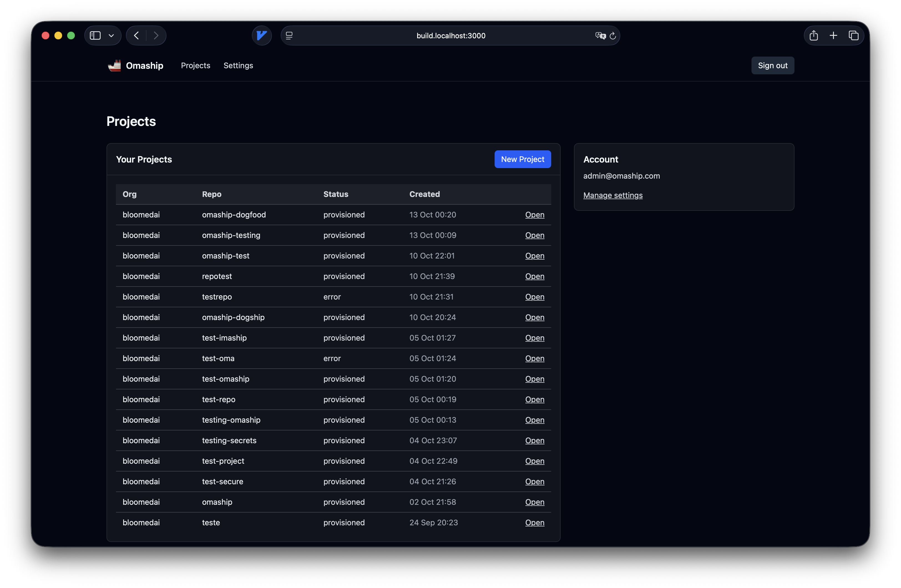Reload the page with refresh icon

click(613, 36)
